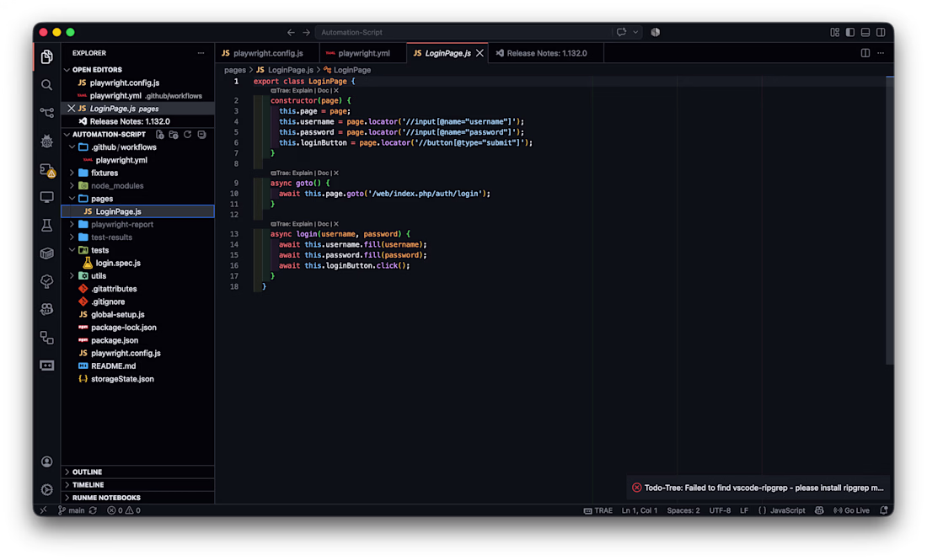Click New Folder icon in Automation-Script header
Screen dimensions: 927x560
174,135
